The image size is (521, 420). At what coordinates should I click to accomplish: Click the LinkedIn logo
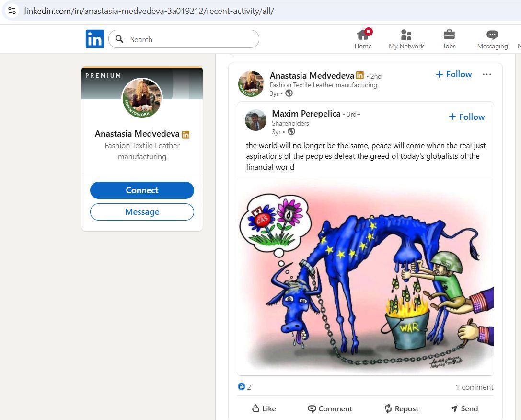pos(94,39)
